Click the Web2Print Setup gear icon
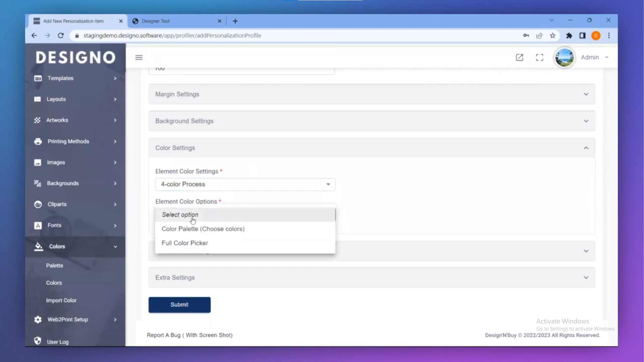Screen dimensions: 644x362 (x=38, y=320)
